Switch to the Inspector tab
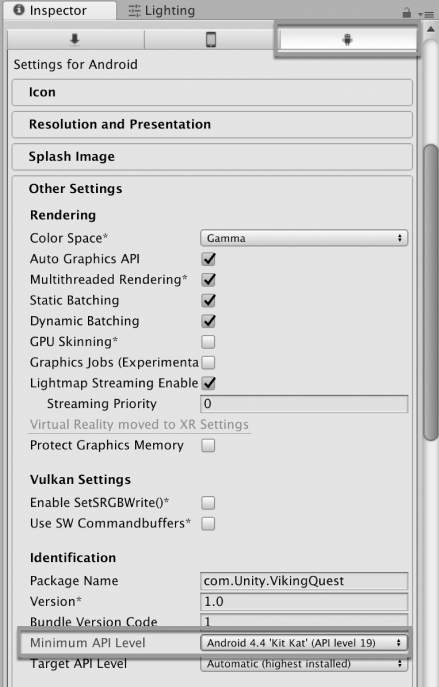This screenshot has height=687, width=439. click(x=60, y=11)
